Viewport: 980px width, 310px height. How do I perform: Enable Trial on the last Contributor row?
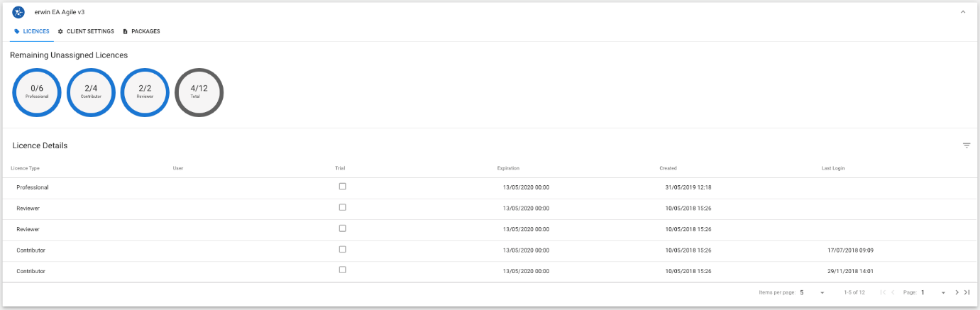click(x=343, y=270)
